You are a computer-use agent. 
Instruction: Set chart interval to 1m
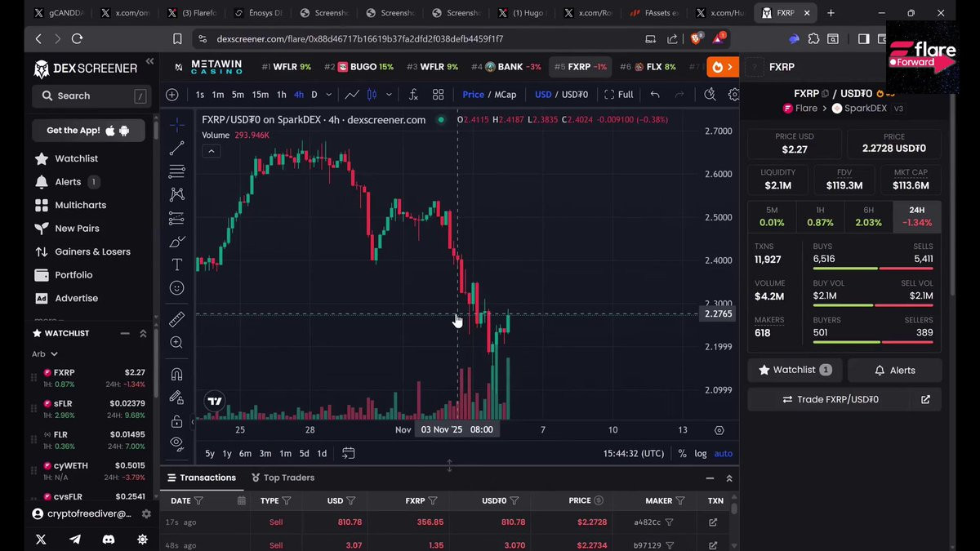pyautogui.click(x=218, y=95)
